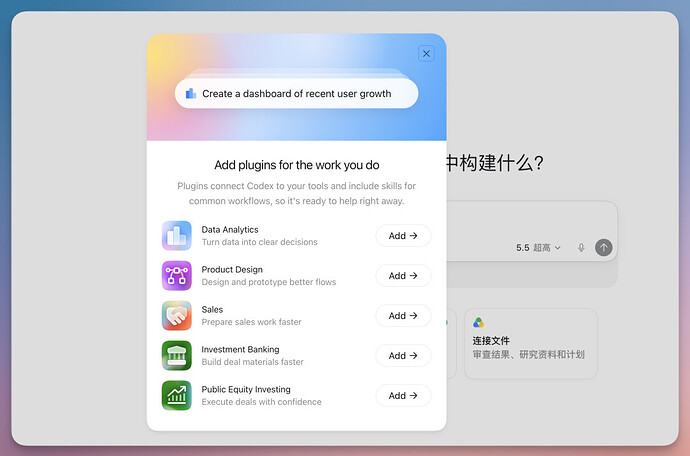The height and width of the screenshot is (456, 690).
Task: Click the bar chart icon in the prompt pill
Action: pyautogui.click(x=191, y=93)
